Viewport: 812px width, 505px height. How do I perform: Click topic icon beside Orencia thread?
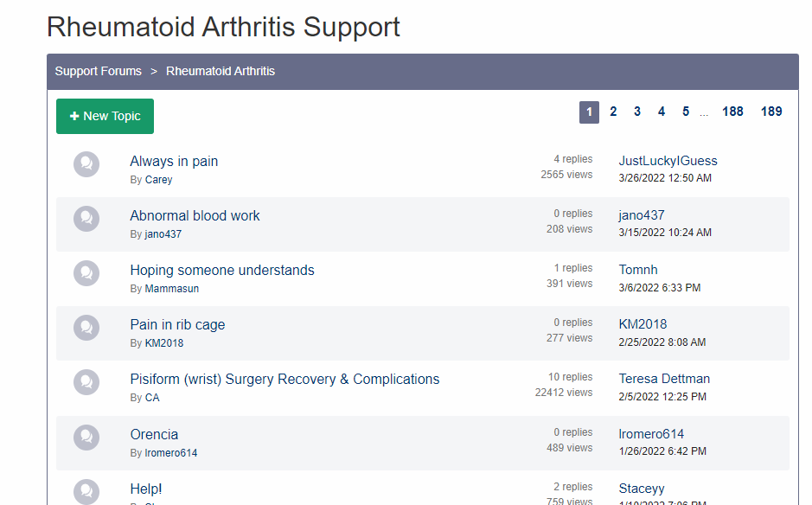tap(86, 437)
